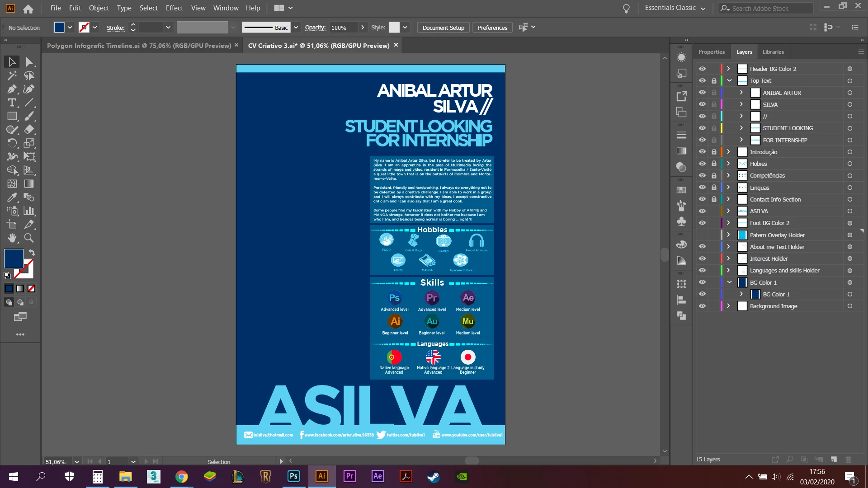Swap fill and stroke colors

coord(32,252)
